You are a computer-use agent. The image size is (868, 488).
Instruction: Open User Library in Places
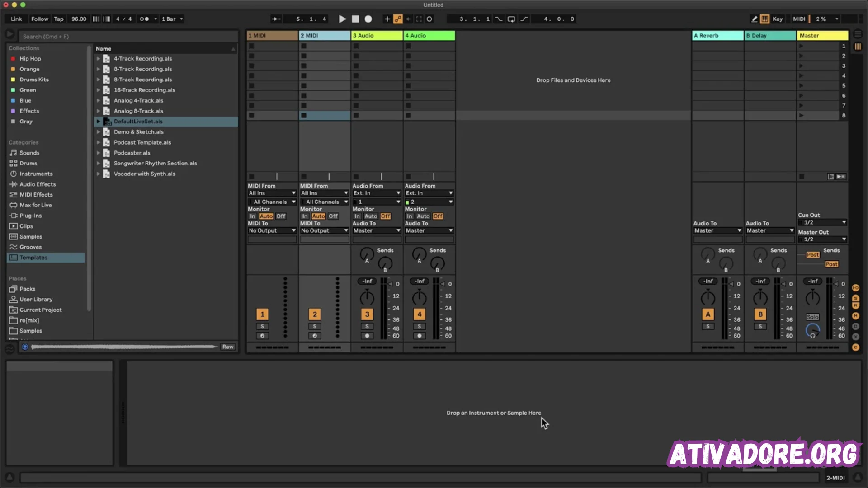tap(36, 300)
